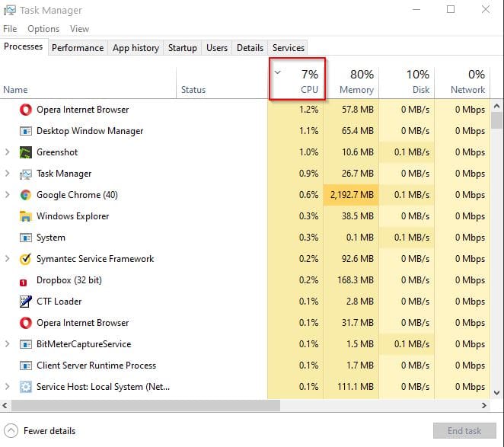
Task: Select the Processes tab
Action: 24,46
